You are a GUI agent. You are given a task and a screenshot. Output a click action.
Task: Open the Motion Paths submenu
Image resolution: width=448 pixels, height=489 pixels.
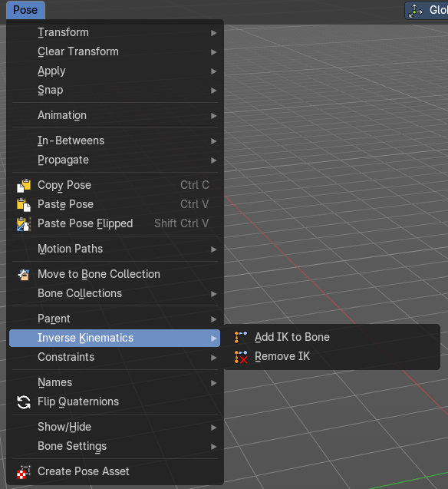click(114, 249)
